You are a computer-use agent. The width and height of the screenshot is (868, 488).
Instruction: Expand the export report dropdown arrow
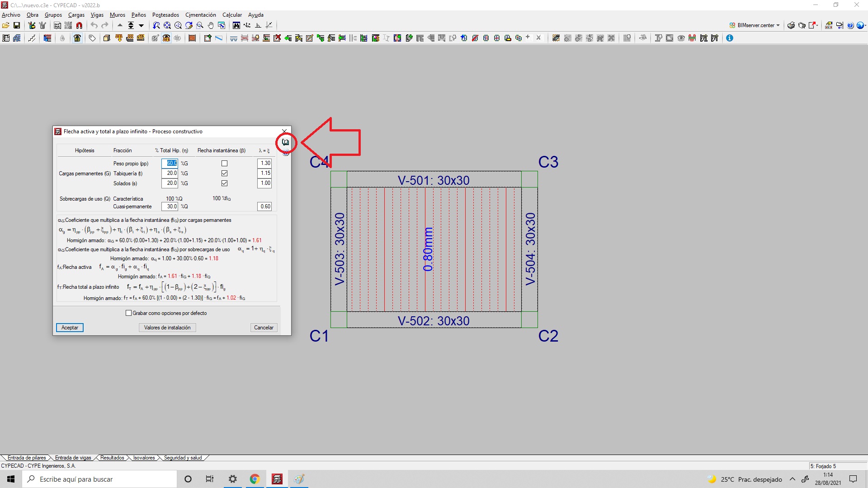coord(818,25)
